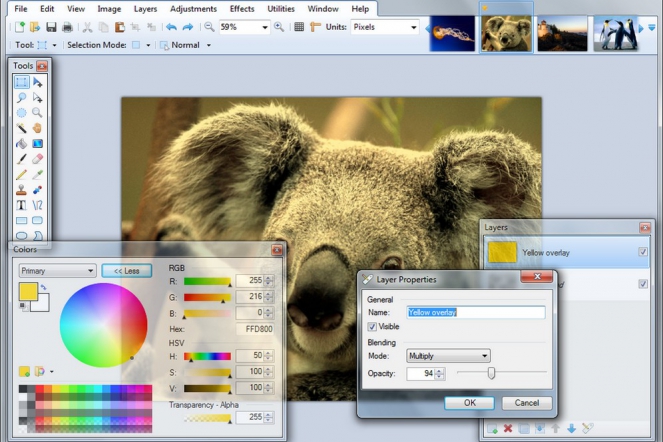Select the Paintbrush tool

click(22, 159)
